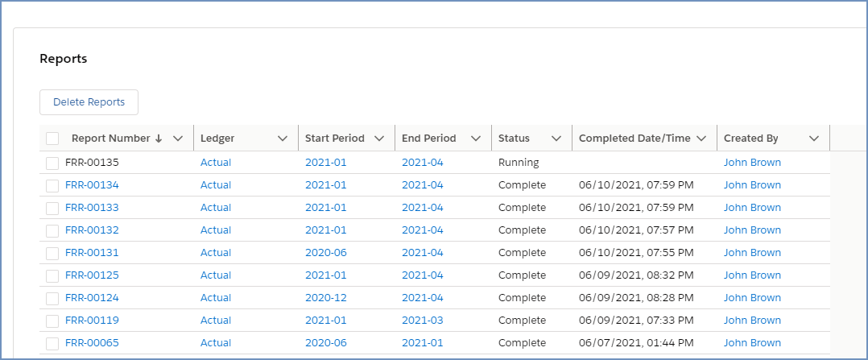The image size is (868, 360).
Task: Select the checkbox beside FRR-00132
Action: 52,230
